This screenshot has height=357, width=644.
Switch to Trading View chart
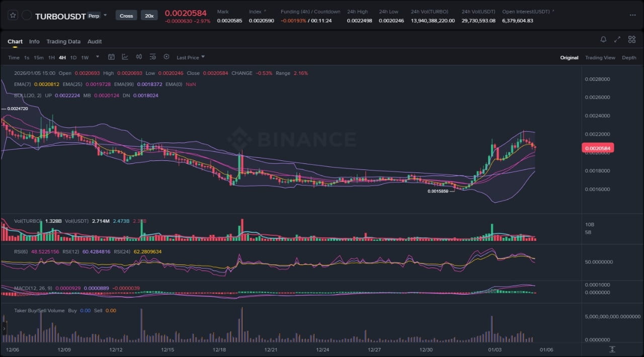(600, 57)
